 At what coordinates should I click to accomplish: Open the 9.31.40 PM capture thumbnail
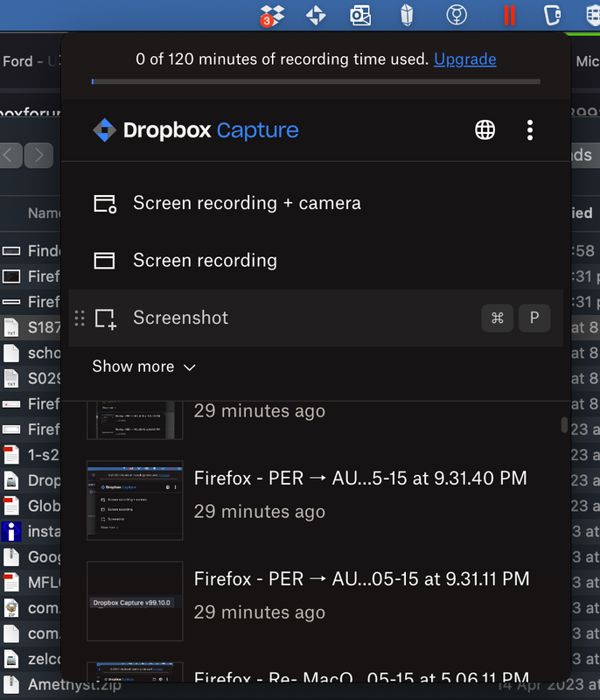(x=135, y=500)
